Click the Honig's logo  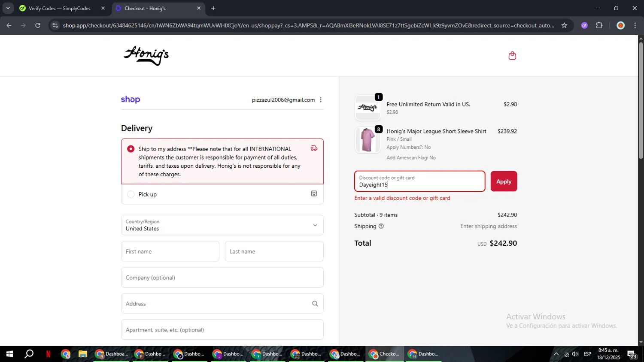pyautogui.click(x=146, y=56)
